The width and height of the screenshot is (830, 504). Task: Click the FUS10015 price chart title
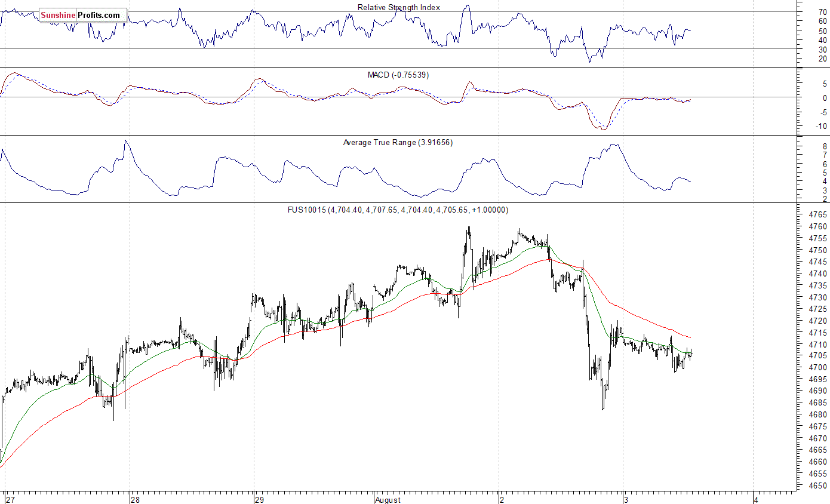(398, 210)
